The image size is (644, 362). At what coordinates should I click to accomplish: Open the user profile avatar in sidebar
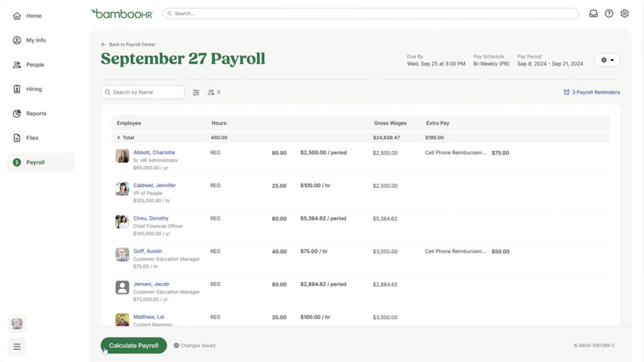point(17,324)
